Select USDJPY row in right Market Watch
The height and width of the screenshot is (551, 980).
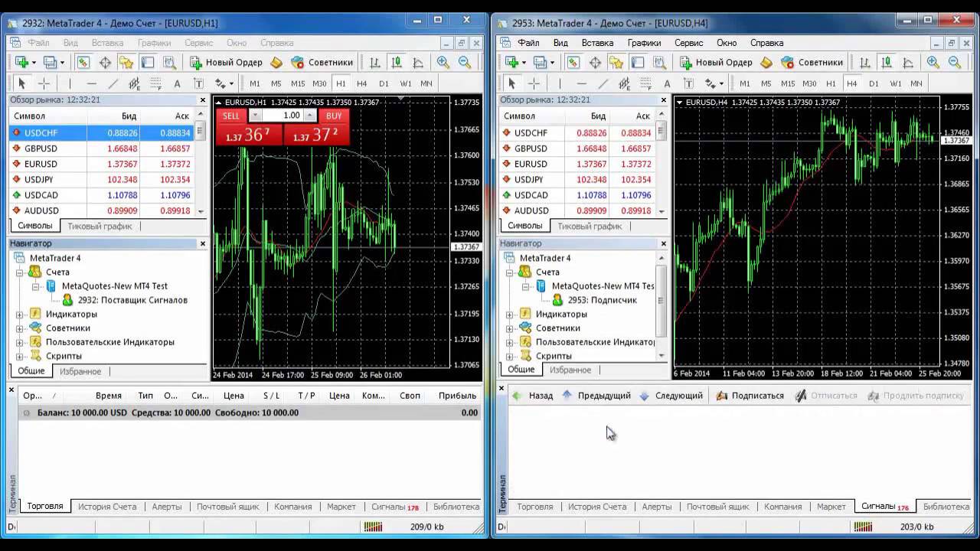[x=577, y=180]
